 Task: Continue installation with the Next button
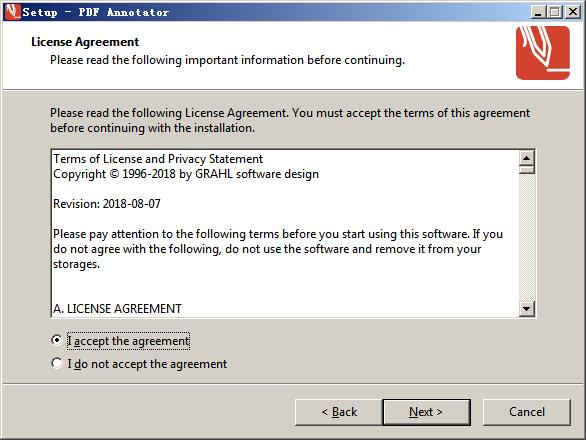pos(426,412)
